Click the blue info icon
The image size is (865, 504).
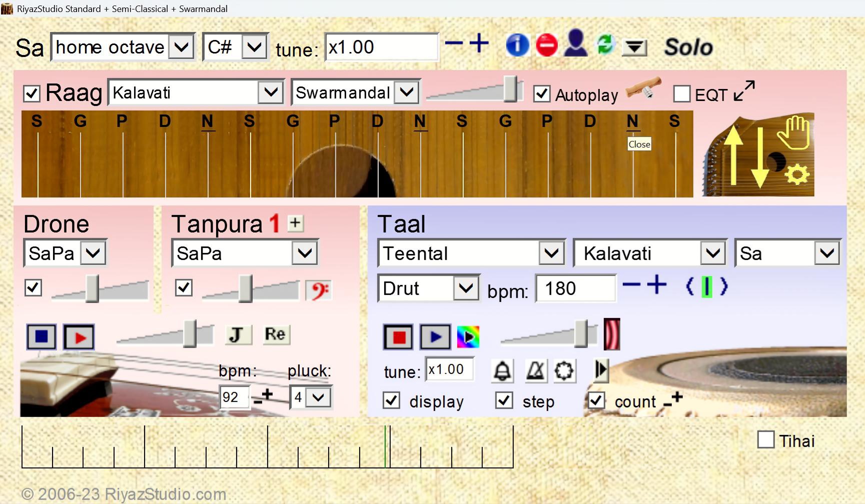[517, 45]
